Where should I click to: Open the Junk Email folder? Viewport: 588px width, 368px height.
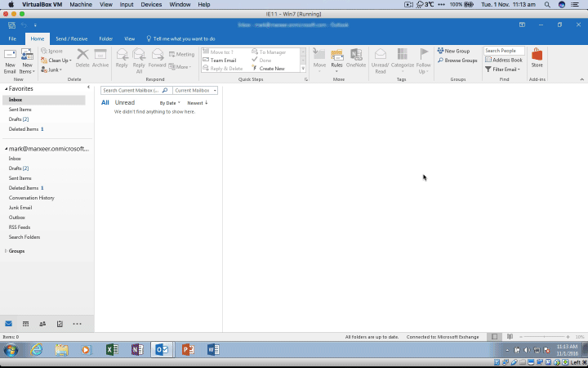coord(20,208)
